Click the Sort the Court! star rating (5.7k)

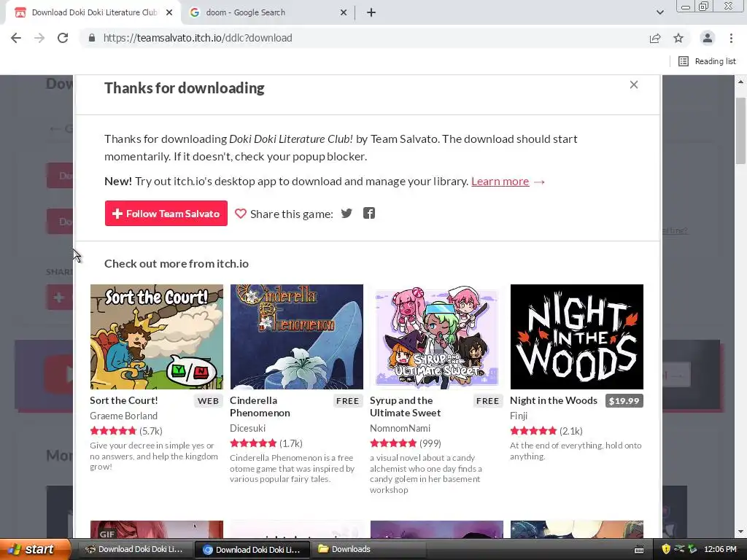coord(126,431)
